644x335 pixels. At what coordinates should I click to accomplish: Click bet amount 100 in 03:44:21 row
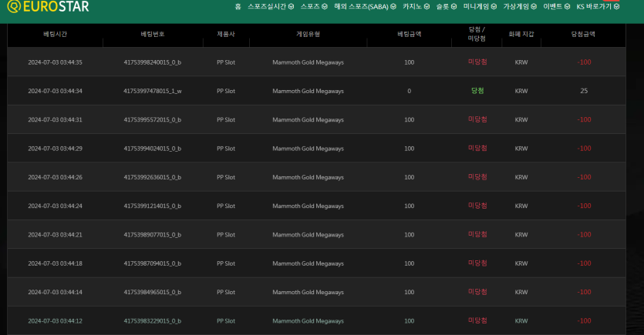pyautogui.click(x=409, y=235)
